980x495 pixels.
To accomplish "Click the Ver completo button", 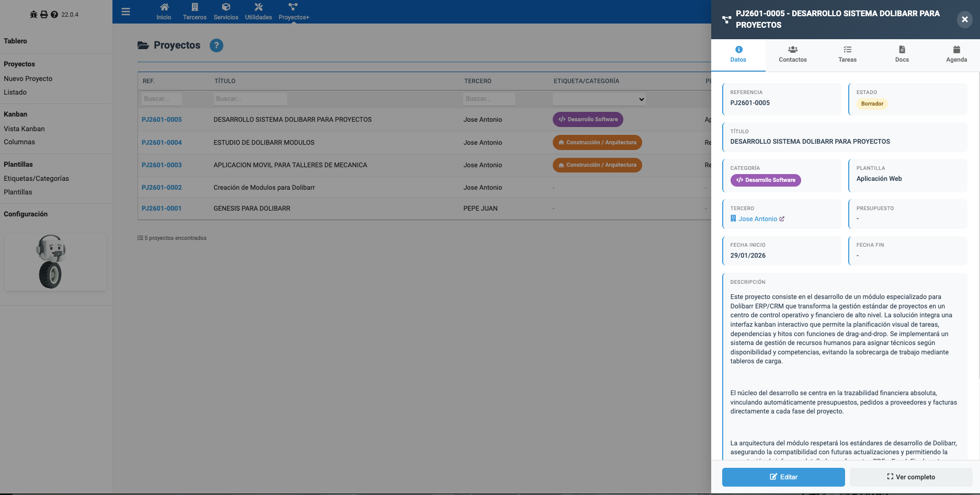I will pyautogui.click(x=910, y=477).
